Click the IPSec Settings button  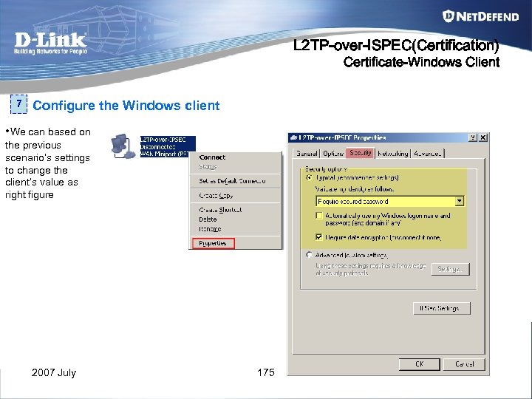pos(442,308)
